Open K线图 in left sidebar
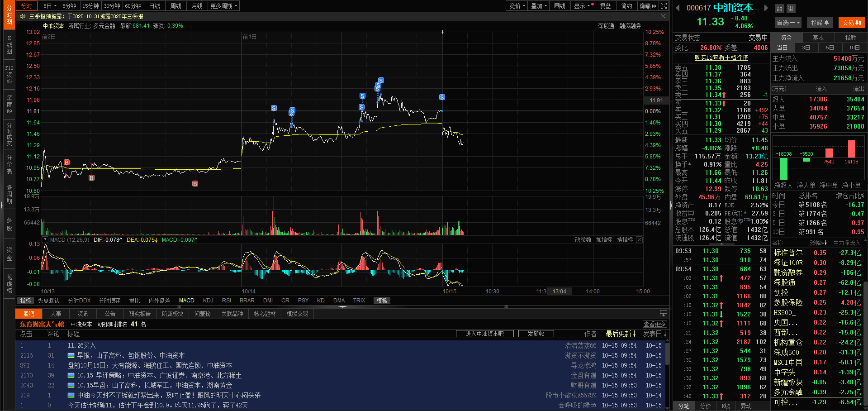 [9, 45]
